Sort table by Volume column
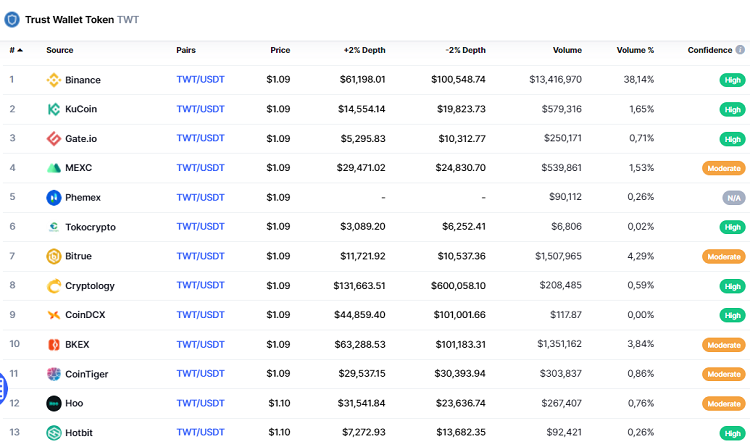This screenshot has width=750, height=447. coord(567,50)
